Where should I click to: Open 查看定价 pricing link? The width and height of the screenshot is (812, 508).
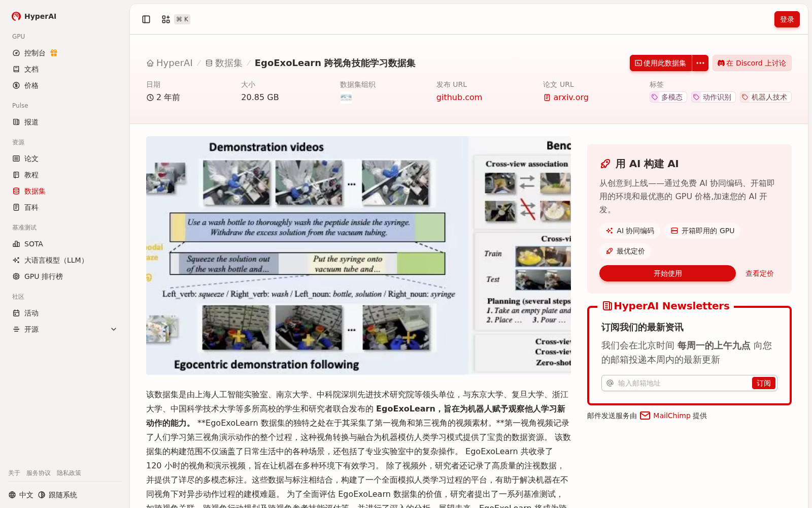pos(759,273)
